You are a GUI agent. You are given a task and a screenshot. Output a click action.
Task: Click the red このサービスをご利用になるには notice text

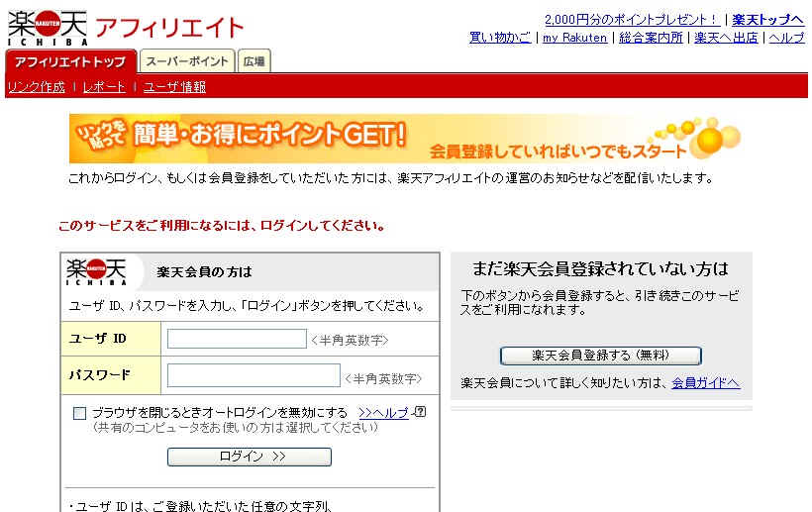(222, 226)
